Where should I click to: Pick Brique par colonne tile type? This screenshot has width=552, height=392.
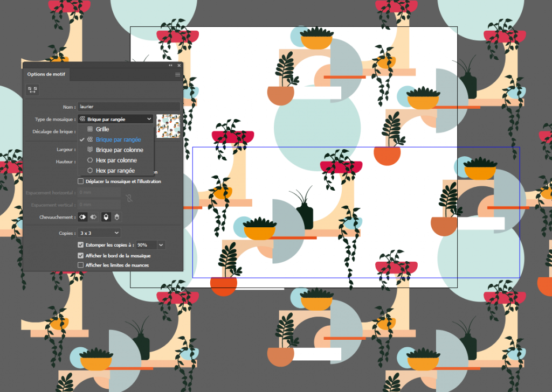[x=115, y=150]
